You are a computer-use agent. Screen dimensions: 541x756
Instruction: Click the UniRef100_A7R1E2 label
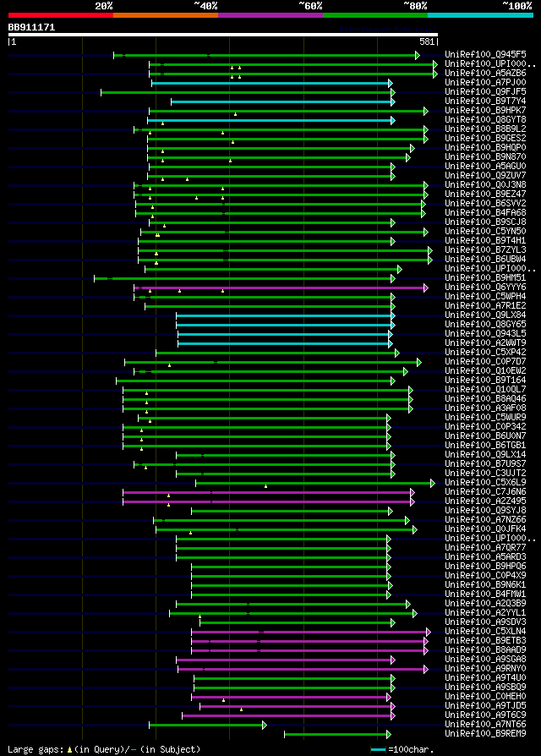pyautogui.click(x=485, y=305)
